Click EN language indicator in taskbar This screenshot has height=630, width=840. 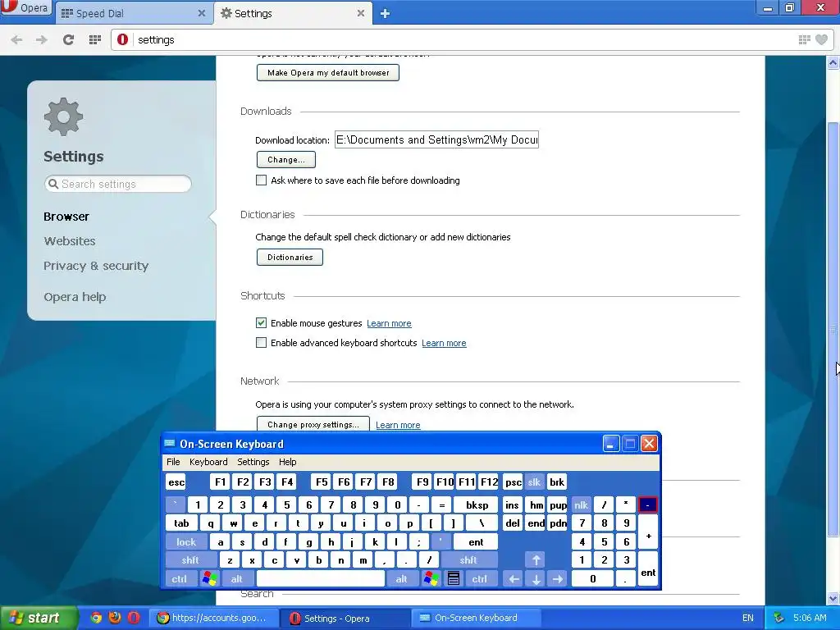[x=748, y=619]
